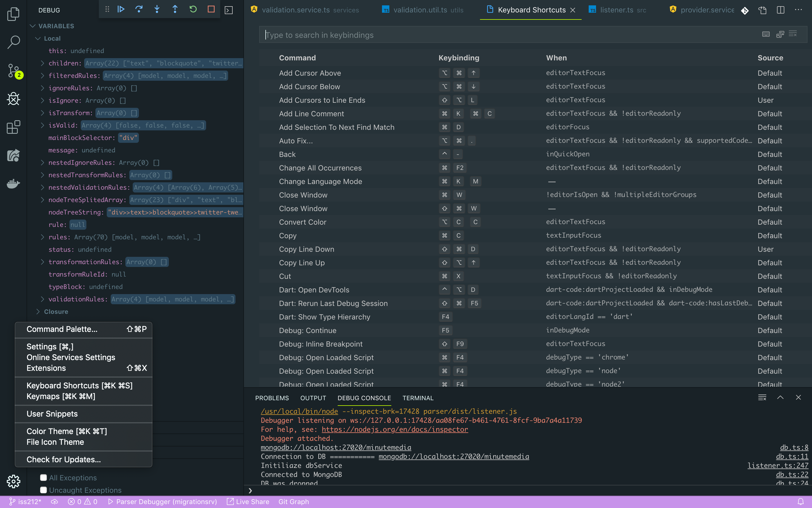
Task: Maximize the bottom panel with chevron
Action: [x=780, y=397]
